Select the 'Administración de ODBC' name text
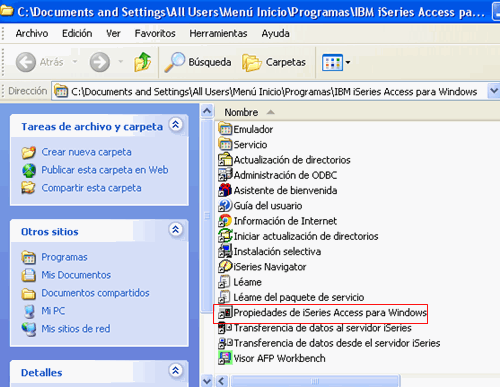 285,175
